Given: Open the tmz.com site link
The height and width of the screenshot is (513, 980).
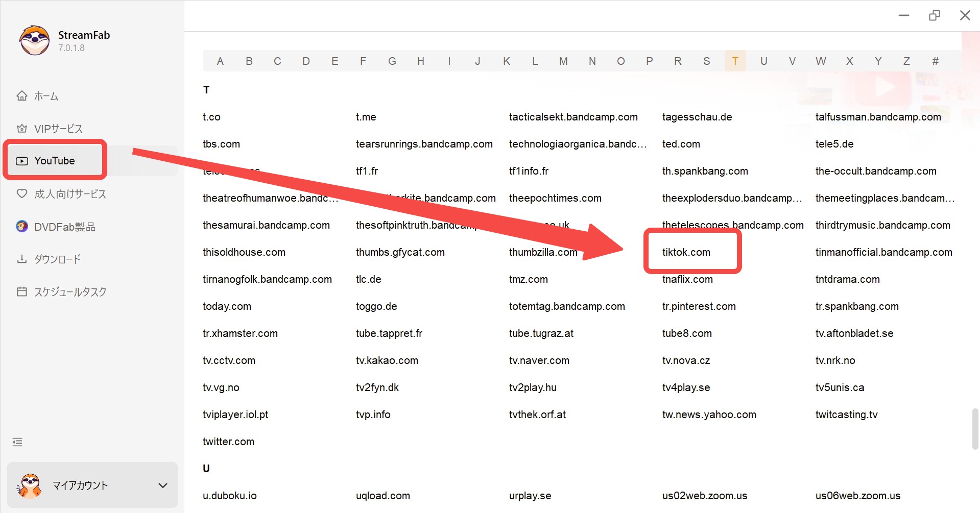Looking at the screenshot, I should click(x=528, y=279).
